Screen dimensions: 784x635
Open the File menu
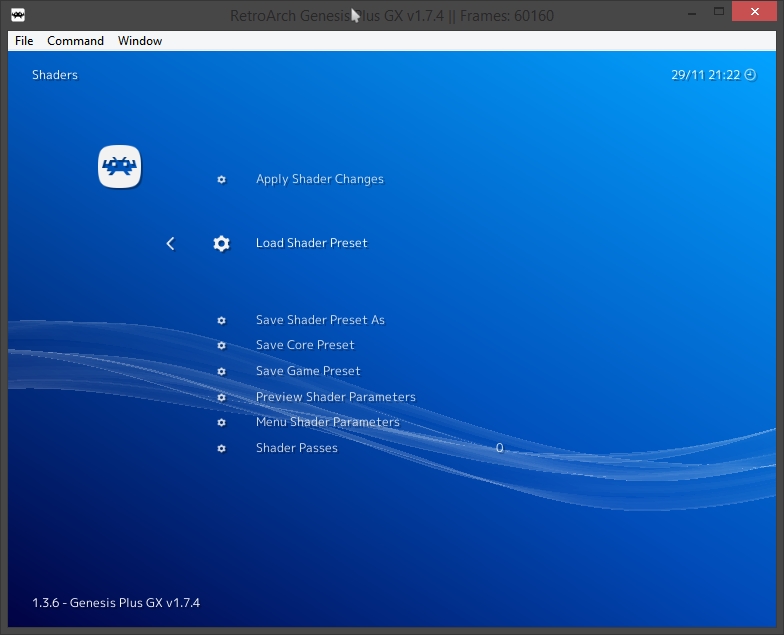24,41
